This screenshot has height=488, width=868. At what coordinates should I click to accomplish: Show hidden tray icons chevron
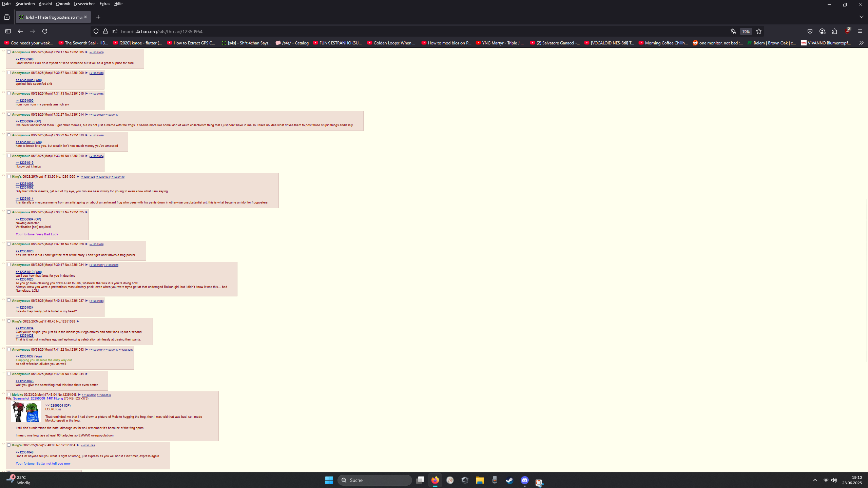click(x=815, y=480)
